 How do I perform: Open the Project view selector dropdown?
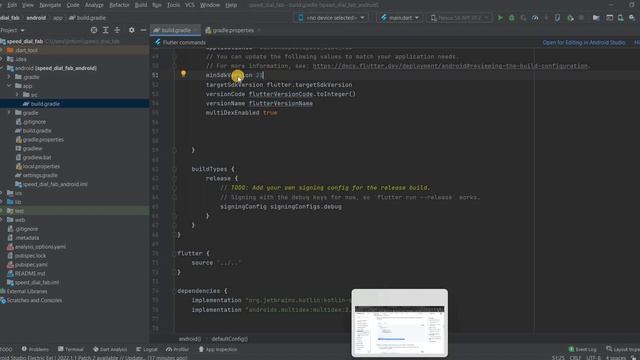click(x=12, y=30)
